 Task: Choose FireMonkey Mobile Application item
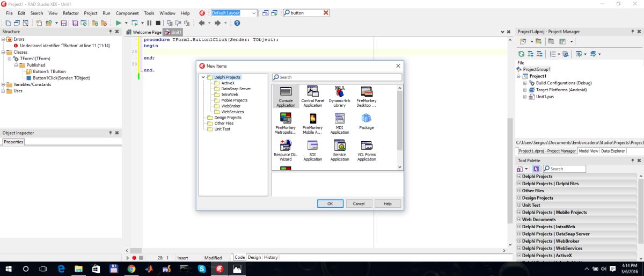coord(312,124)
